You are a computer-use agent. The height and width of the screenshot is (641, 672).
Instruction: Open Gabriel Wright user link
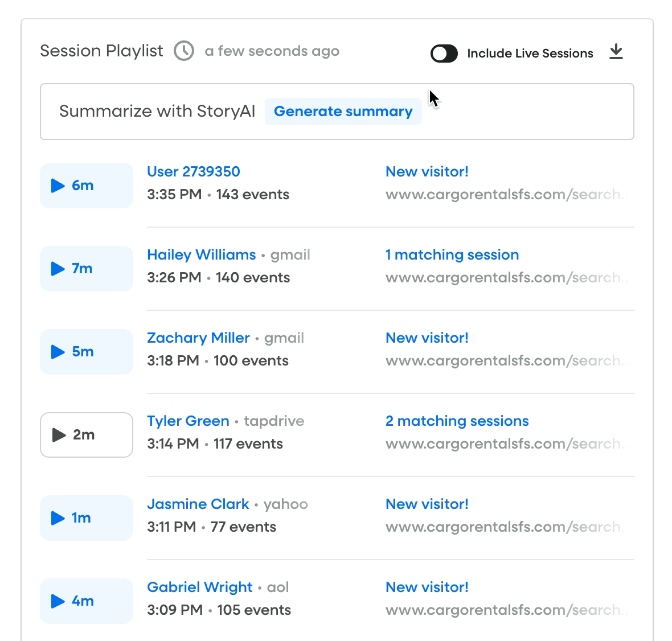200,587
